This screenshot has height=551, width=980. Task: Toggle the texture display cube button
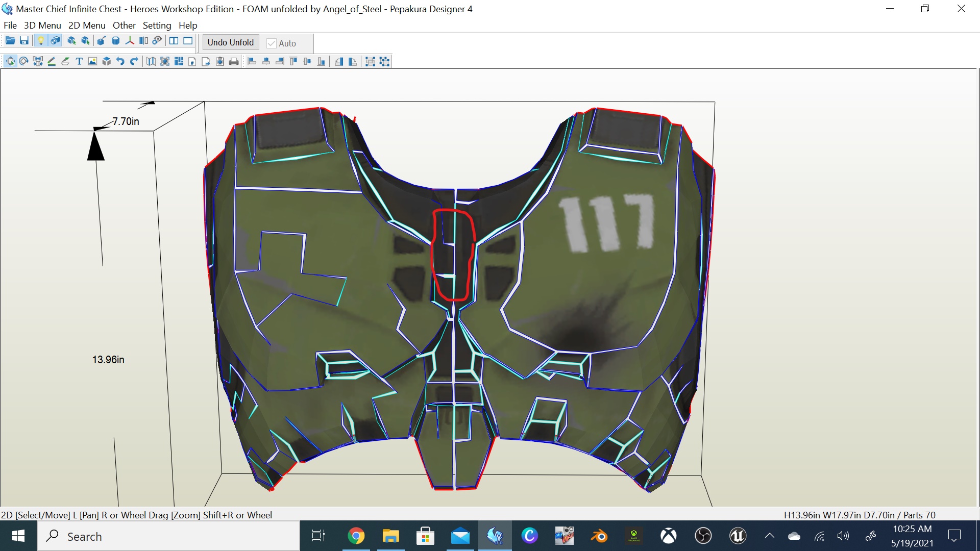tap(55, 41)
